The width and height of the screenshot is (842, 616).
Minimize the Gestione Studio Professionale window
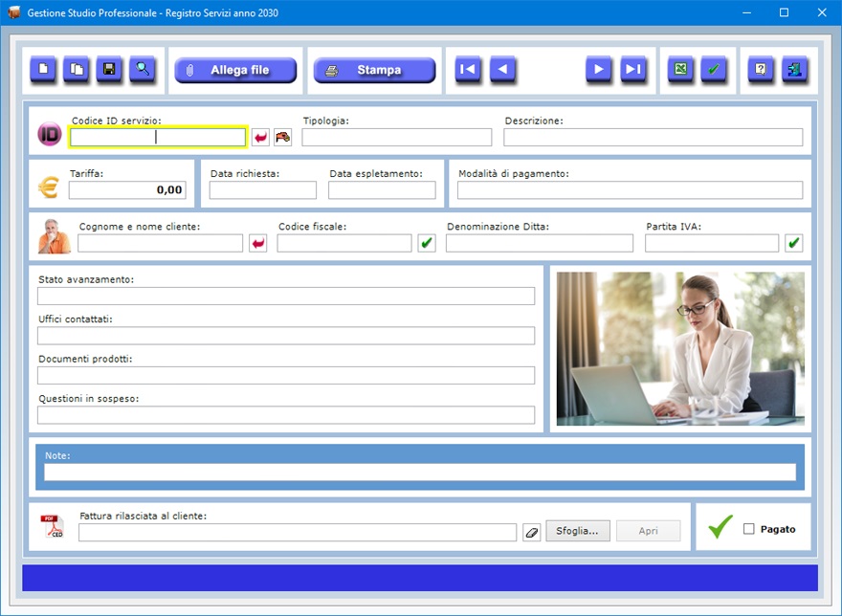click(x=746, y=12)
